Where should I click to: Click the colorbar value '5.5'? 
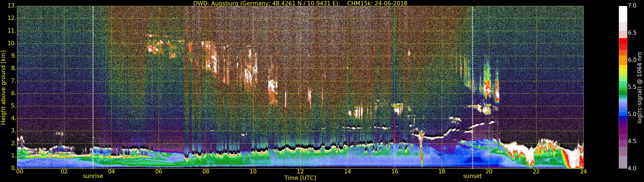tap(632, 87)
